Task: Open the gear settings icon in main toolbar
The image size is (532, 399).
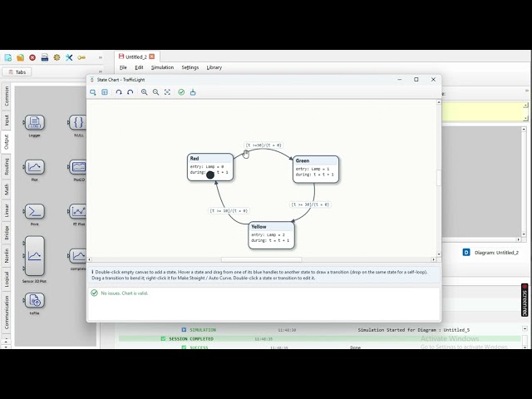Action: 57,57
